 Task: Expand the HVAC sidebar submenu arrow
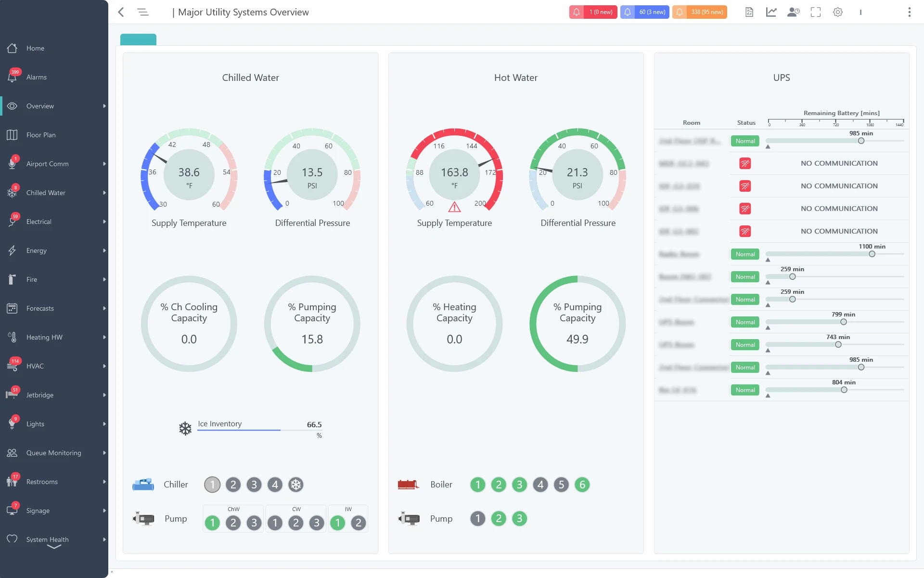coord(104,366)
